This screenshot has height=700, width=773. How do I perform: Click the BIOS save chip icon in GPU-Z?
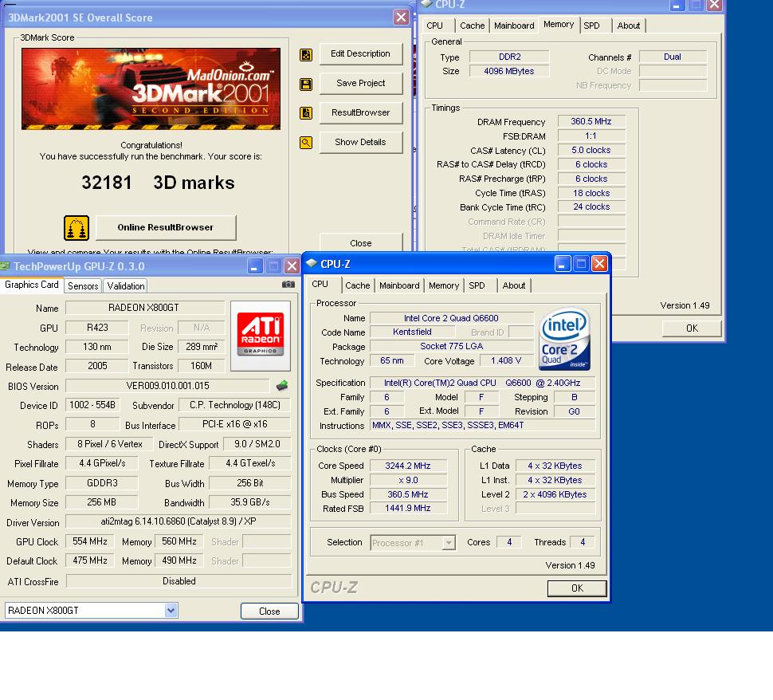point(282,385)
